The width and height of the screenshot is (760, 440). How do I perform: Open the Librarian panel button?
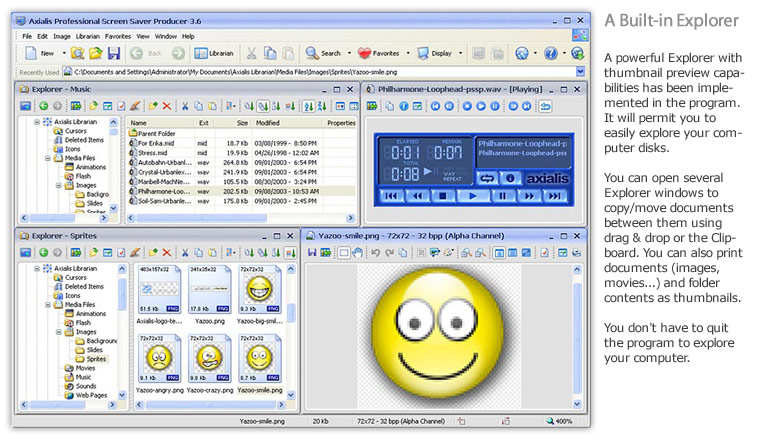[214, 53]
